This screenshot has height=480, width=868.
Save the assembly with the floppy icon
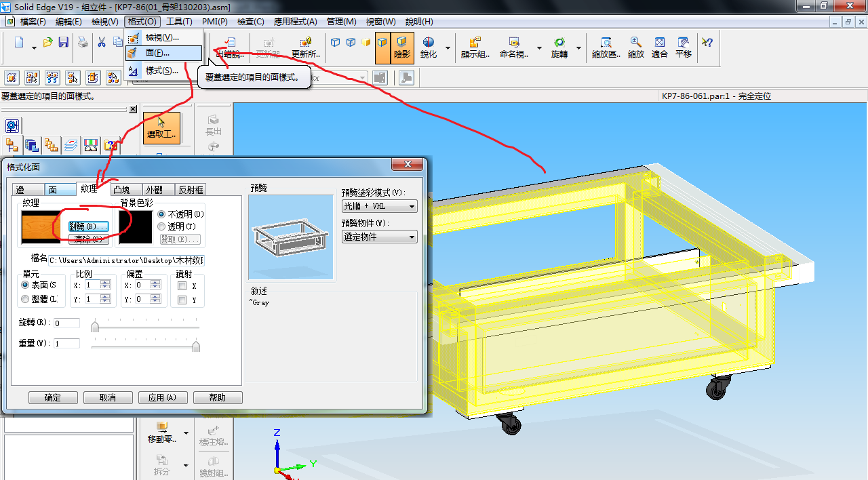(63, 43)
